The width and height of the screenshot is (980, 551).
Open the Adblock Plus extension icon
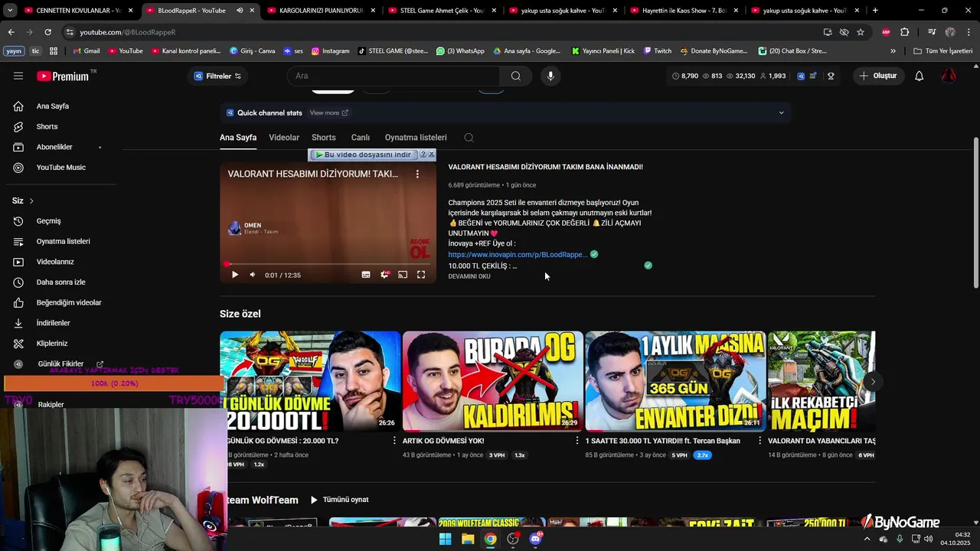click(x=886, y=32)
